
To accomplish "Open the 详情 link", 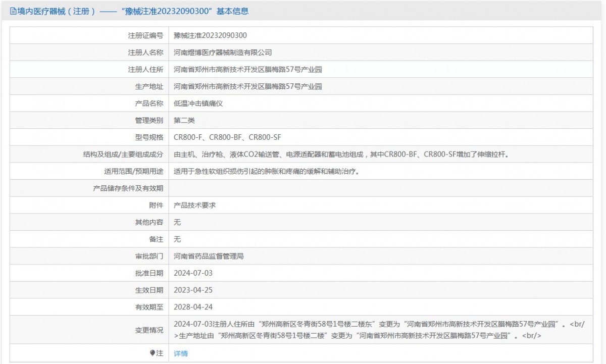I will 180,353.
